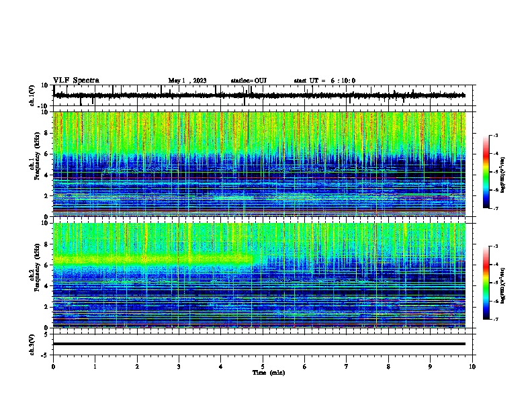Click the ch.1 color bar log(PSD) unit label

pos(502,175)
